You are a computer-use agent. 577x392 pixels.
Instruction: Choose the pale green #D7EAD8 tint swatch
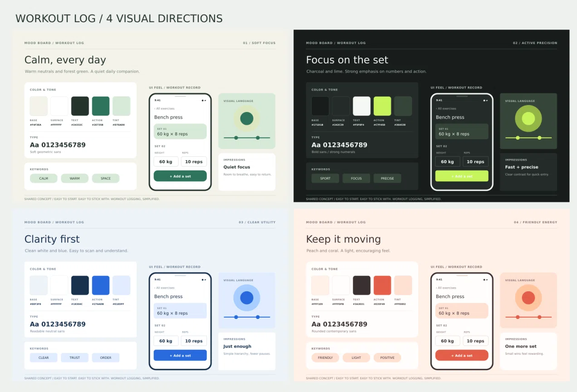pyautogui.click(x=122, y=106)
